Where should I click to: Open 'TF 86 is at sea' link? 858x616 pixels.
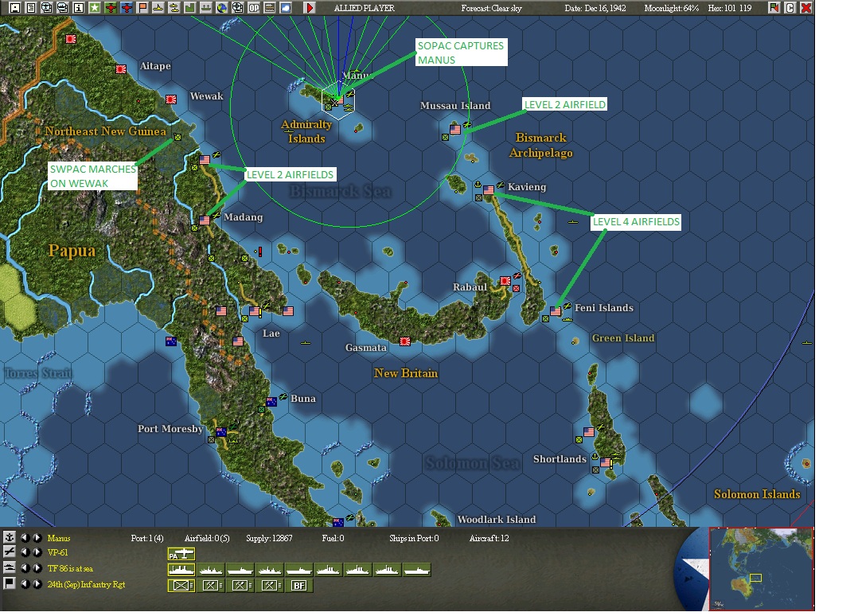tap(70, 568)
